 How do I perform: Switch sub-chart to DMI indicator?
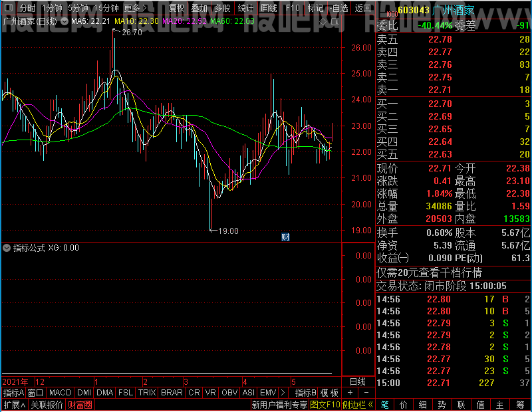(84, 393)
